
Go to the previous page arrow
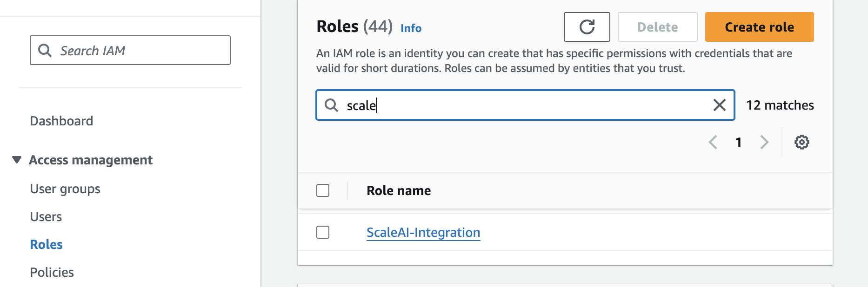tap(713, 142)
